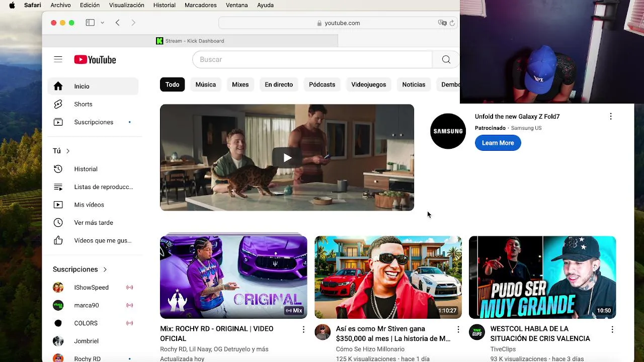The width and height of the screenshot is (644, 362).
Task: Click the translate icon in address bar
Action: click(442, 23)
